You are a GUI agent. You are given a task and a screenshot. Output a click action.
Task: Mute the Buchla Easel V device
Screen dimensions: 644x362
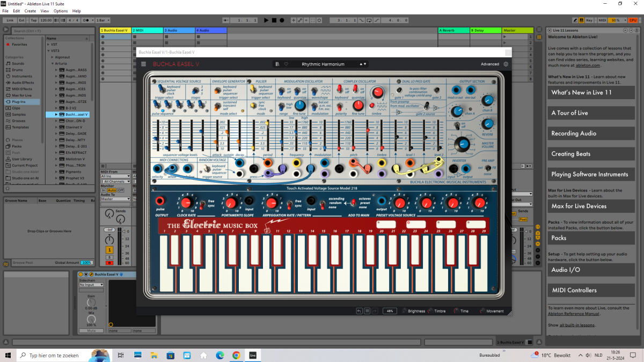91,330
